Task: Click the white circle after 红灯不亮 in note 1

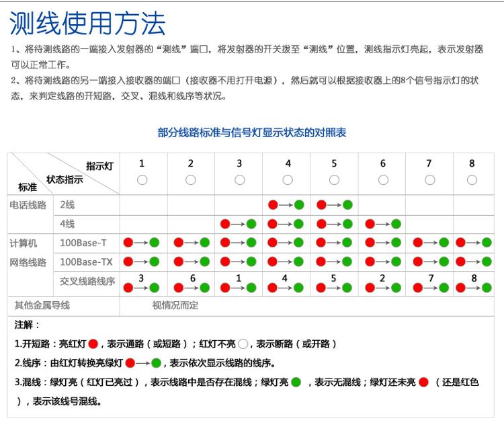Action: (x=243, y=344)
